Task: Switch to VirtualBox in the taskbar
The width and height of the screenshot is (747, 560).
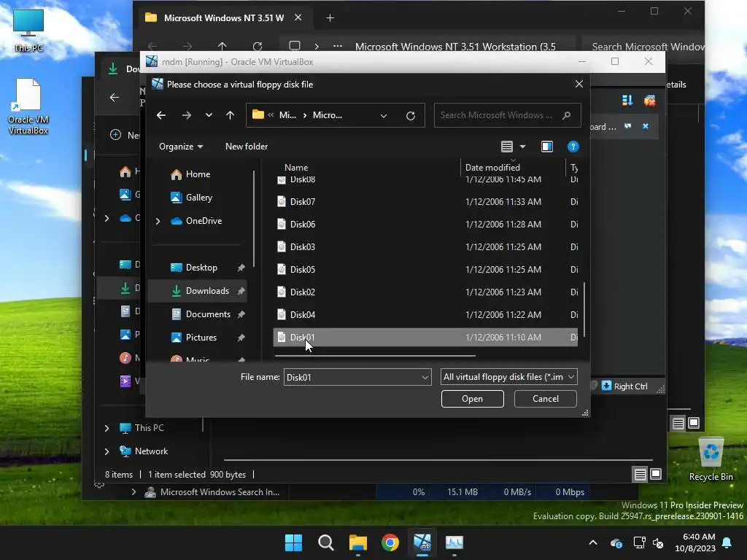Action: 422,542
